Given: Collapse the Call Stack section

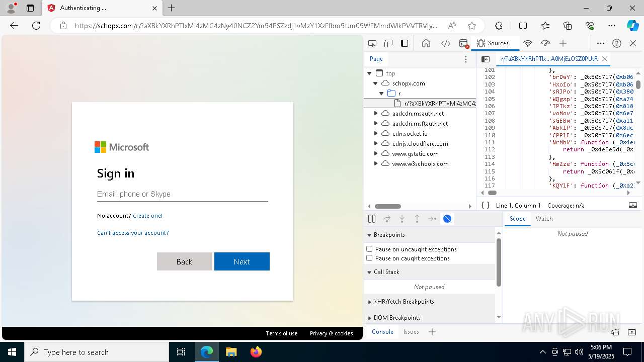Looking at the screenshot, I should [429, 272].
